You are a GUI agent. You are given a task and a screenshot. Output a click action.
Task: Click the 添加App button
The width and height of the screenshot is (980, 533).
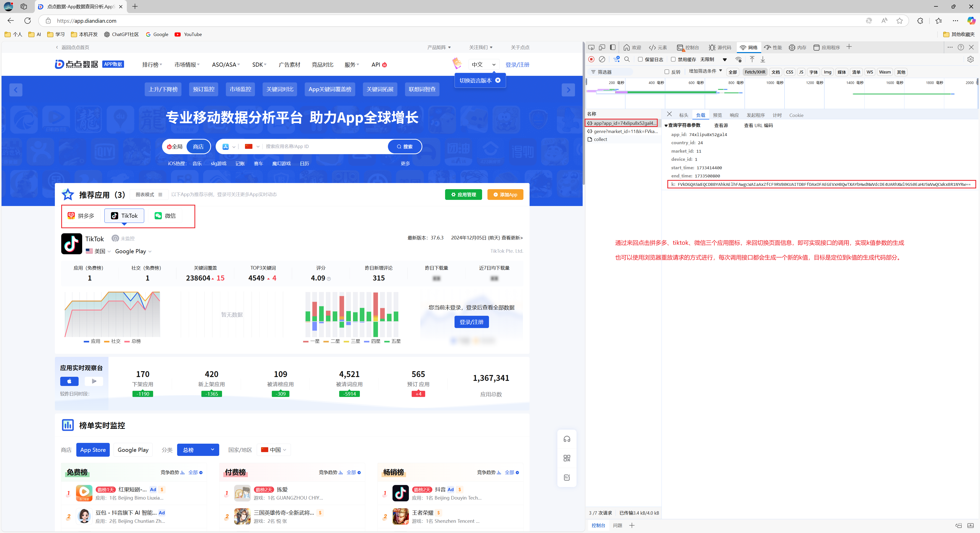(x=505, y=195)
